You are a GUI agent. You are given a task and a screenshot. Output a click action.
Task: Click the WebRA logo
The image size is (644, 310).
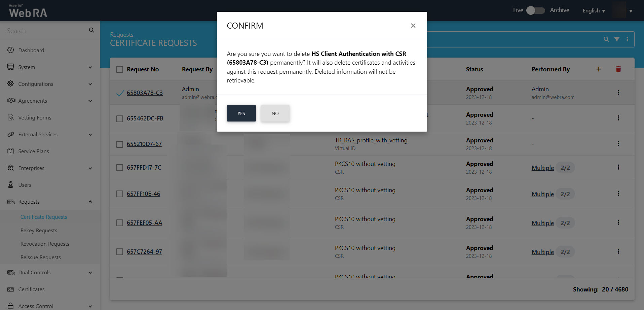pyautogui.click(x=28, y=11)
